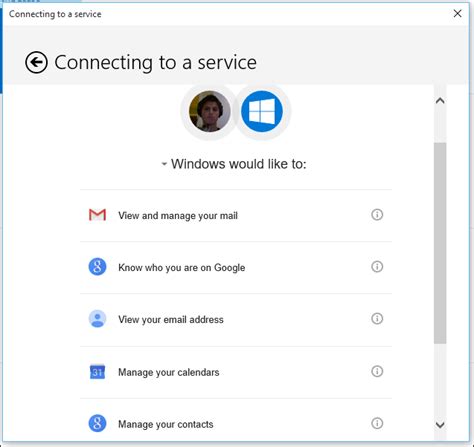
Task: Click the person icon beside View your email address
Action: click(x=97, y=319)
